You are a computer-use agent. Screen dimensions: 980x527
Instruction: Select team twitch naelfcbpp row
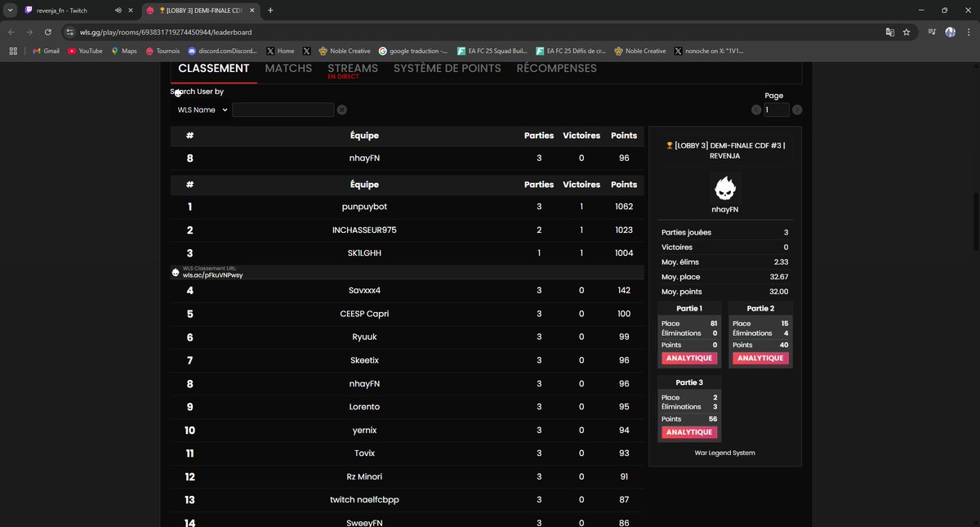[406, 500]
